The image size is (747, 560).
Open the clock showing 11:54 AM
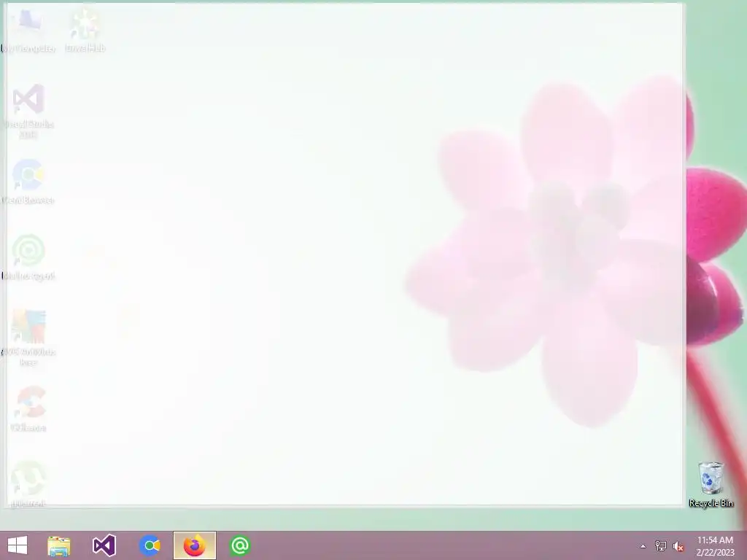click(715, 546)
